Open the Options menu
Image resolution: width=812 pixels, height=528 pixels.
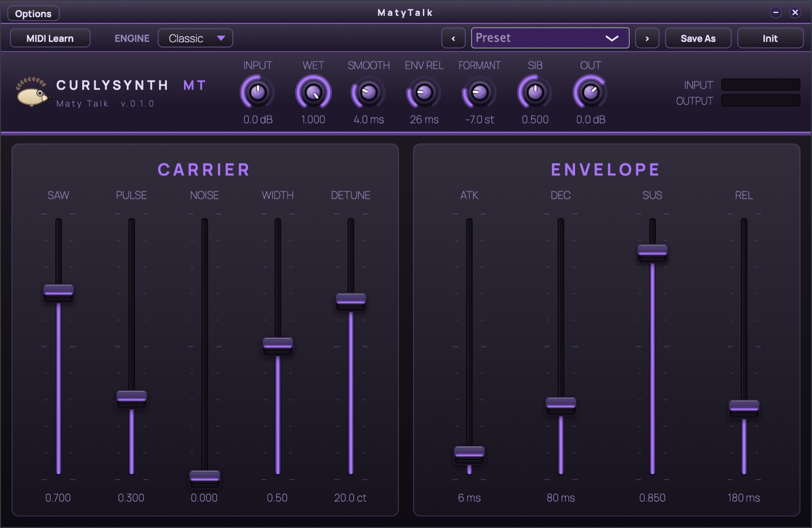pos(33,14)
